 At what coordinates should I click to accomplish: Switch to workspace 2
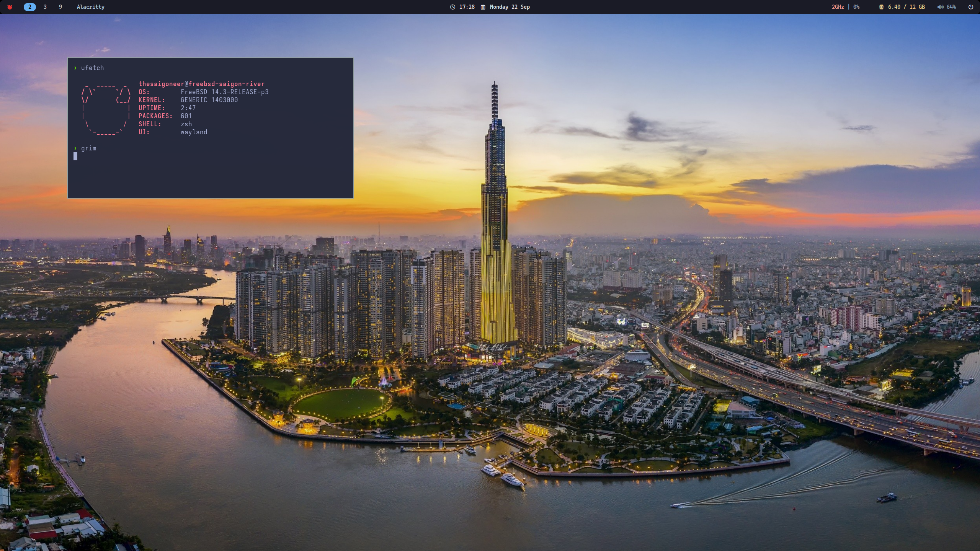[30, 7]
